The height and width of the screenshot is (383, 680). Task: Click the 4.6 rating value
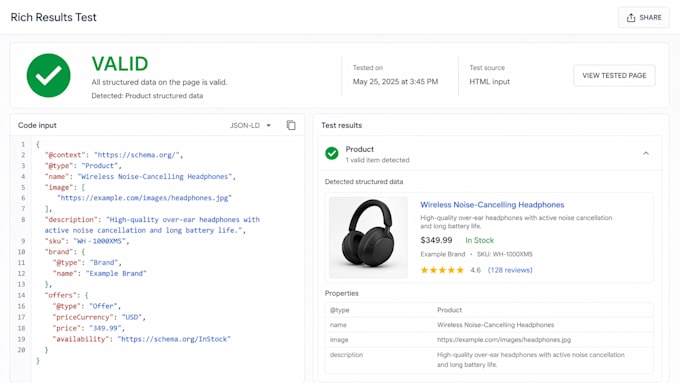475,270
